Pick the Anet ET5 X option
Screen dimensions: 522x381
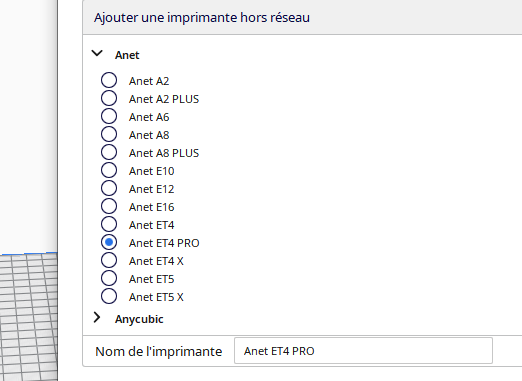(109, 296)
